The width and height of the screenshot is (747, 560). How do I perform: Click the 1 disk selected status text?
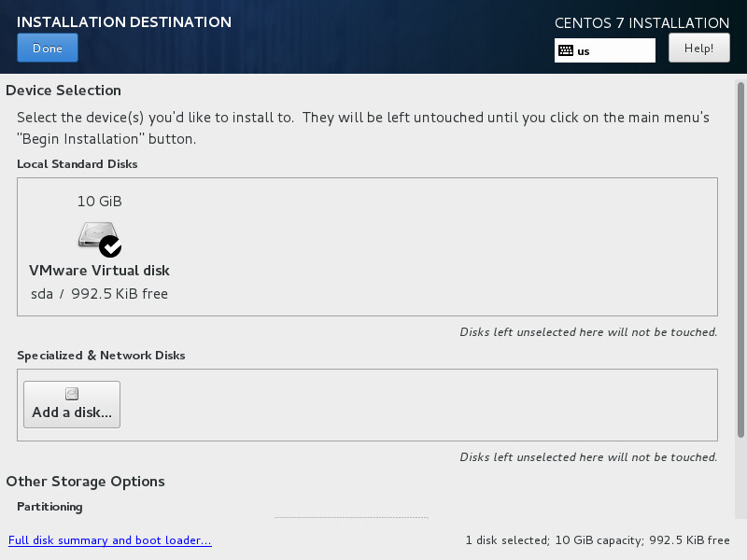598,540
